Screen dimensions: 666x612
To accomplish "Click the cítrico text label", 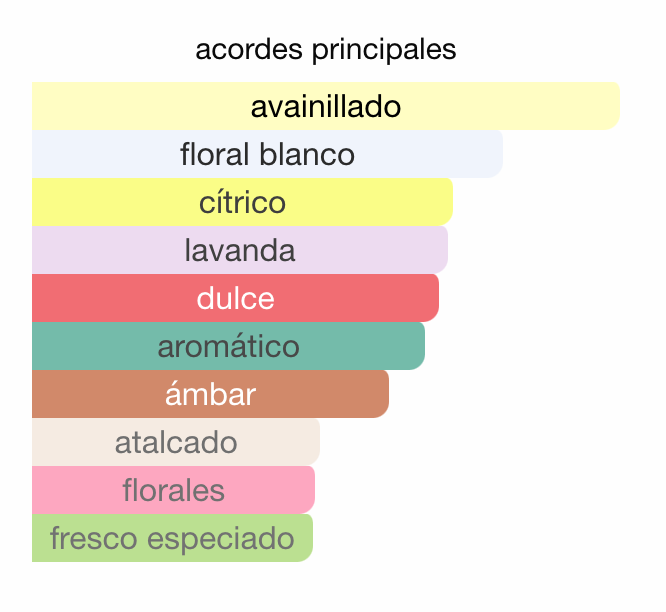I will coord(243,202).
